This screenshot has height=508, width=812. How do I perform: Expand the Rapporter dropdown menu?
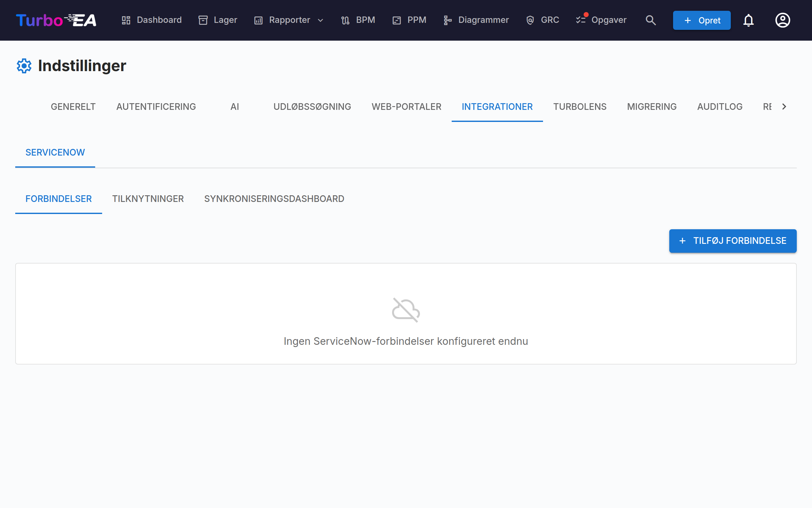click(x=289, y=20)
